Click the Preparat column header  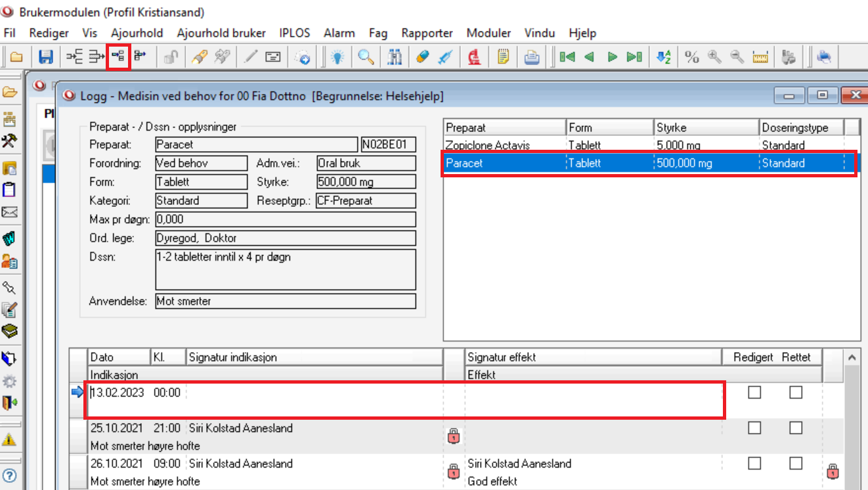(505, 127)
